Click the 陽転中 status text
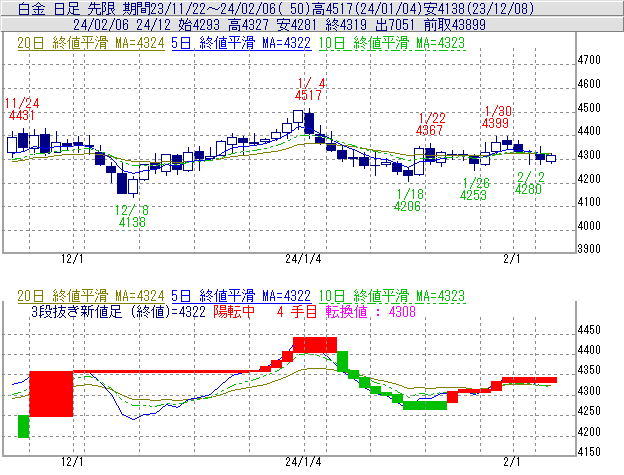Screen dimensions: 624x475 point(234,311)
